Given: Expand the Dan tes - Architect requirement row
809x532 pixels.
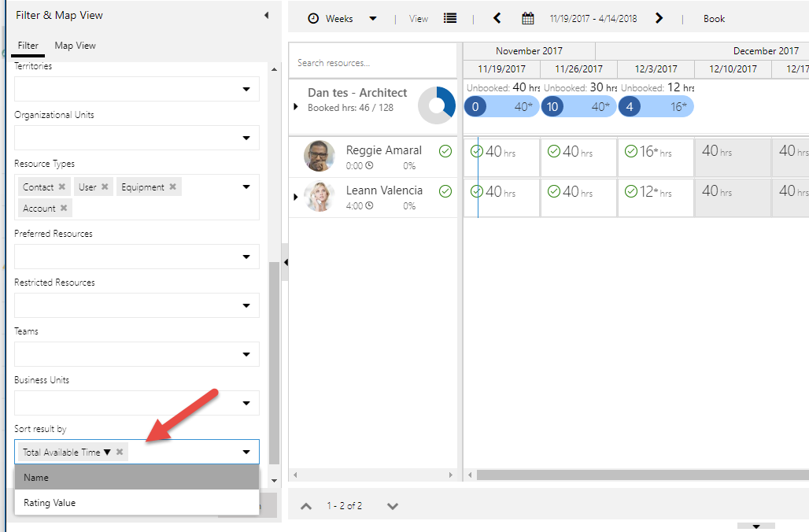Looking at the screenshot, I should click(295, 106).
